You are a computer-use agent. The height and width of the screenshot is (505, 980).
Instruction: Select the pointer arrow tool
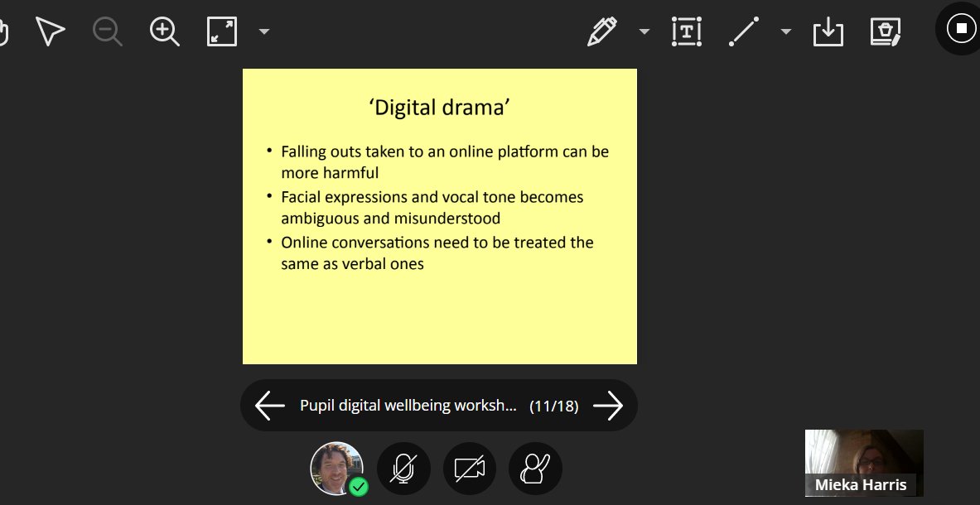point(51,31)
